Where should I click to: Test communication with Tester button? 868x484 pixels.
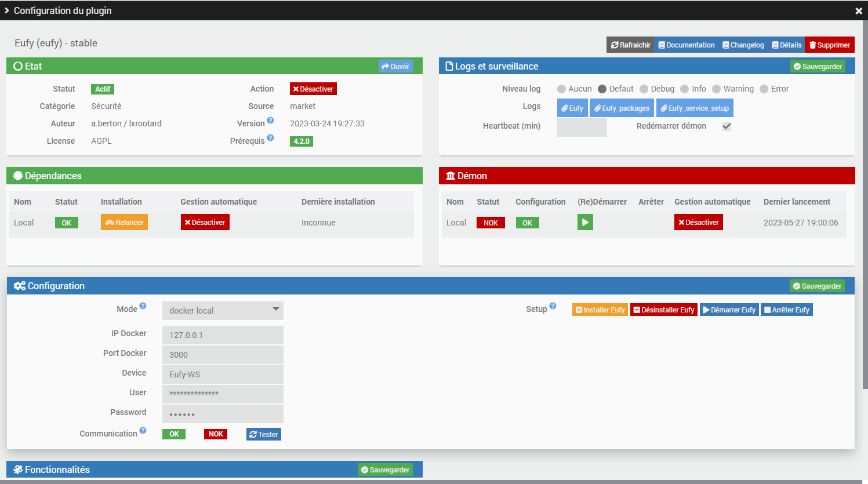[x=264, y=434]
